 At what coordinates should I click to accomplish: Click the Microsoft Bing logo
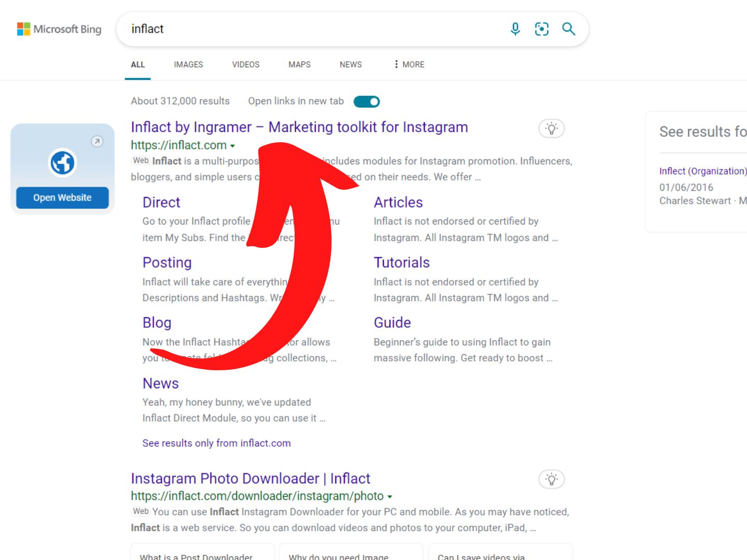click(59, 29)
